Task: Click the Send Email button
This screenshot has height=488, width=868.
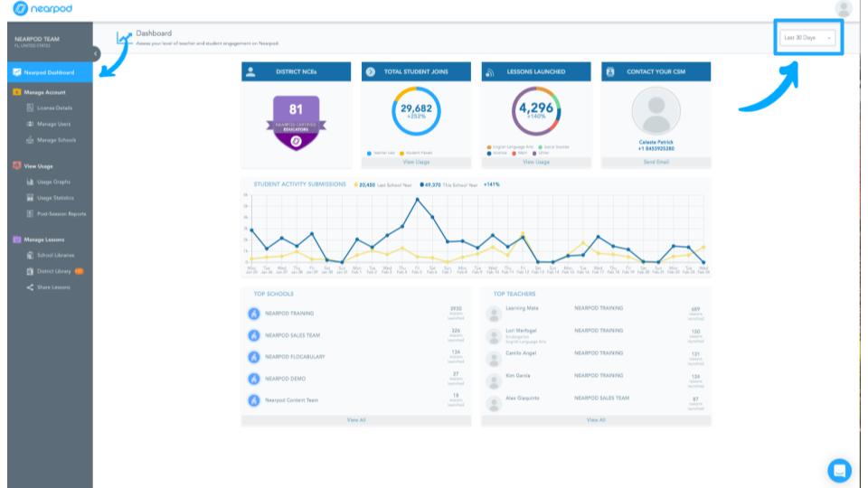Action: point(656,162)
